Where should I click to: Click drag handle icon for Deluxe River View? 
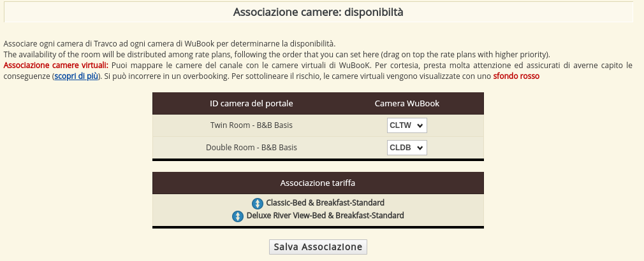[238, 216]
